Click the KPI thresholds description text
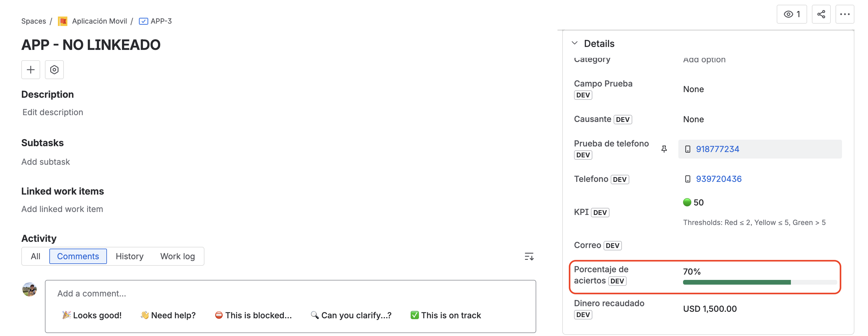868x336 pixels. coord(754,223)
